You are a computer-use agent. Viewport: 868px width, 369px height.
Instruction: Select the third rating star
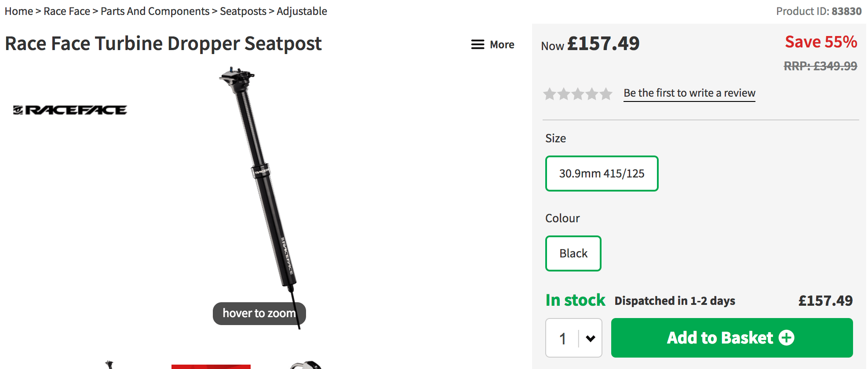pyautogui.click(x=578, y=94)
